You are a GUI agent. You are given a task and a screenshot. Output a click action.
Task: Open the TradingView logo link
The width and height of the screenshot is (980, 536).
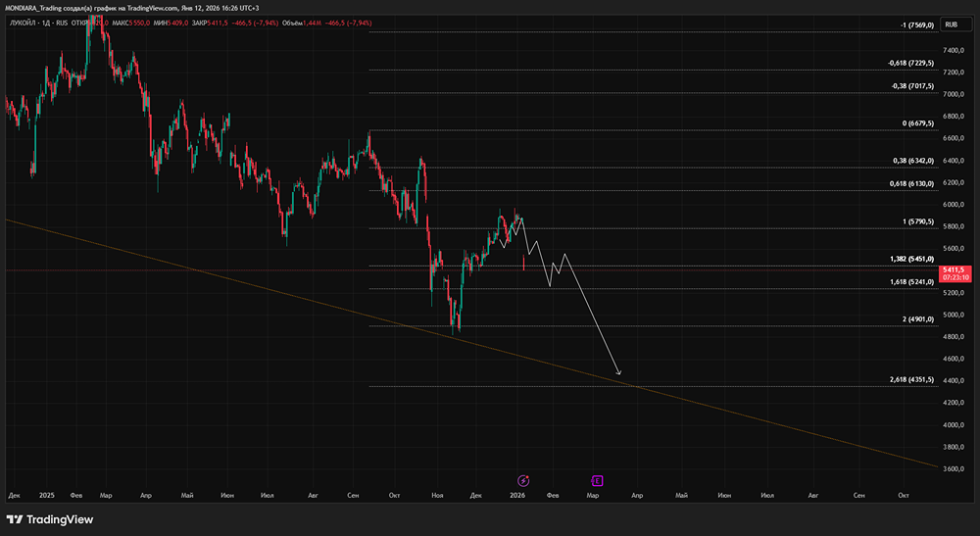tap(50, 519)
